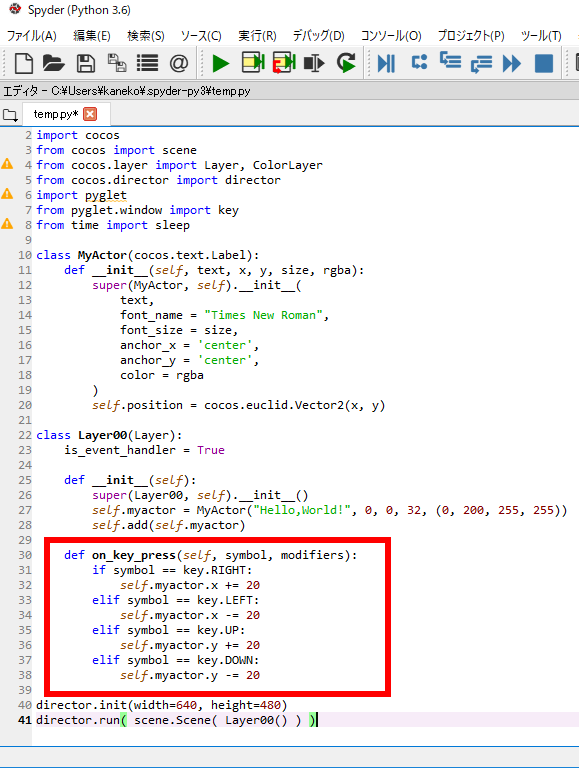
Task: Save file with the floppy disk icon
Action: [x=86, y=63]
